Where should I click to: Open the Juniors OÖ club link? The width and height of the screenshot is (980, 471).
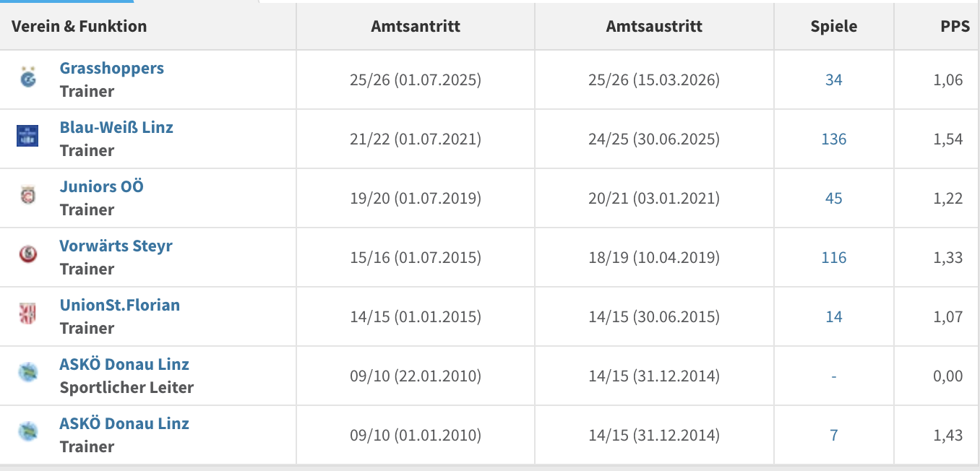[x=102, y=186]
